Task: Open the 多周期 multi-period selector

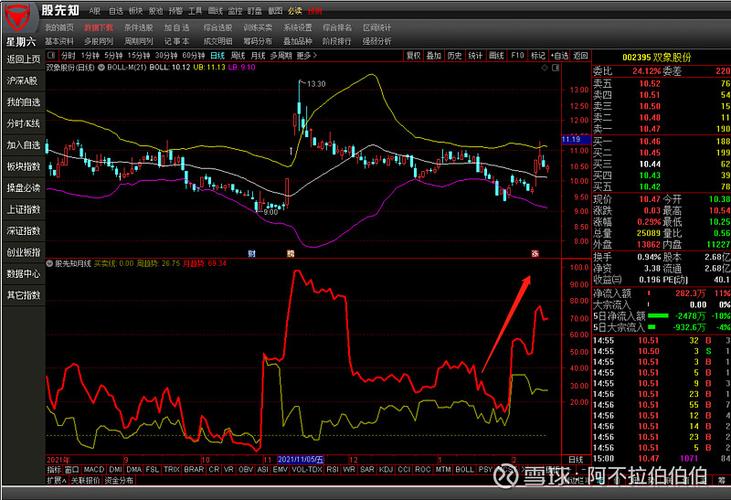Action: pos(282,56)
